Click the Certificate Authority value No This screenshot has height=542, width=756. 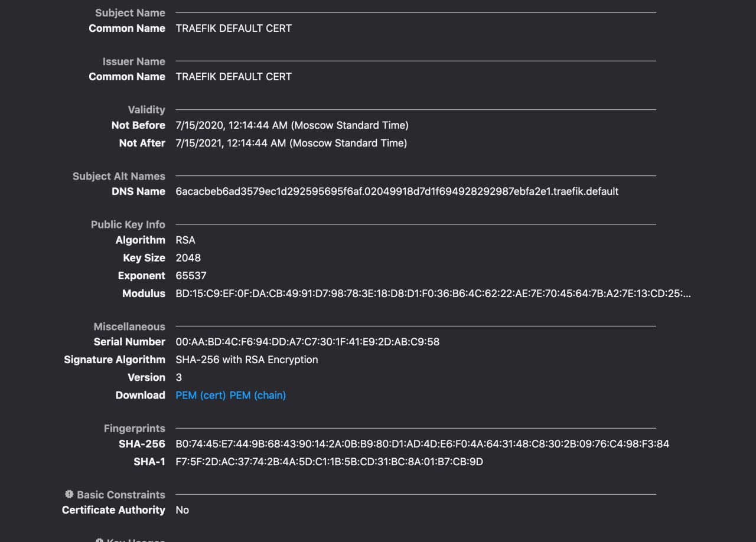click(x=183, y=510)
